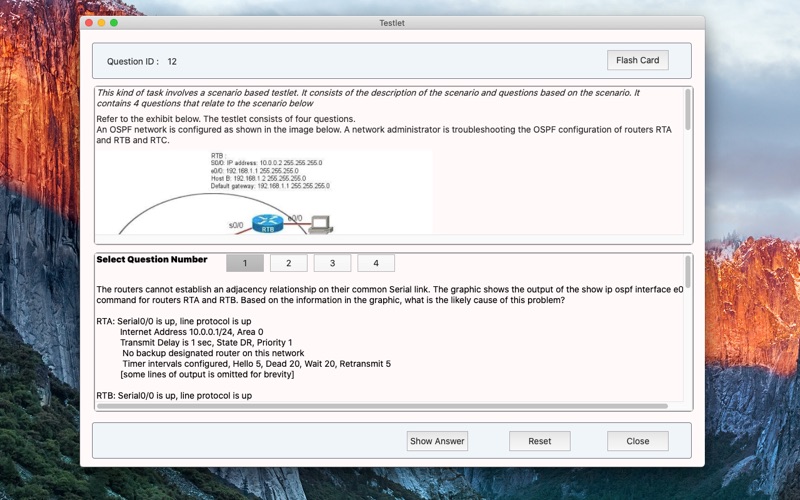Click the 'Timer intervals configured, Hello 5' line

[x=257, y=364]
